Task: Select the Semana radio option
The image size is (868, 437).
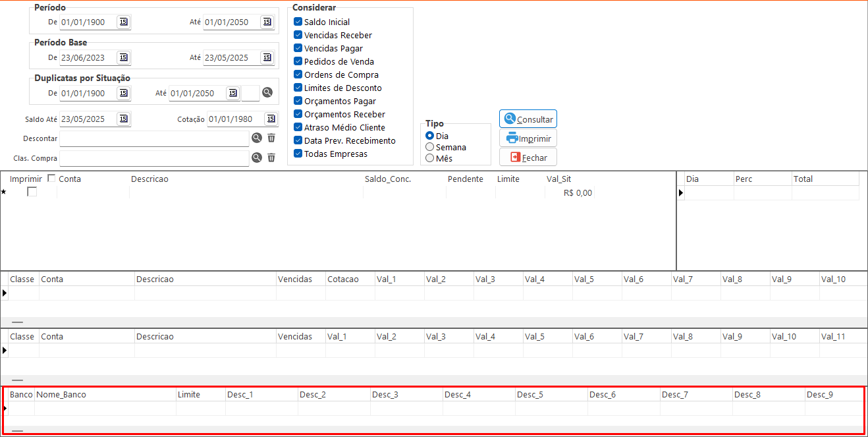Action: click(430, 147)
